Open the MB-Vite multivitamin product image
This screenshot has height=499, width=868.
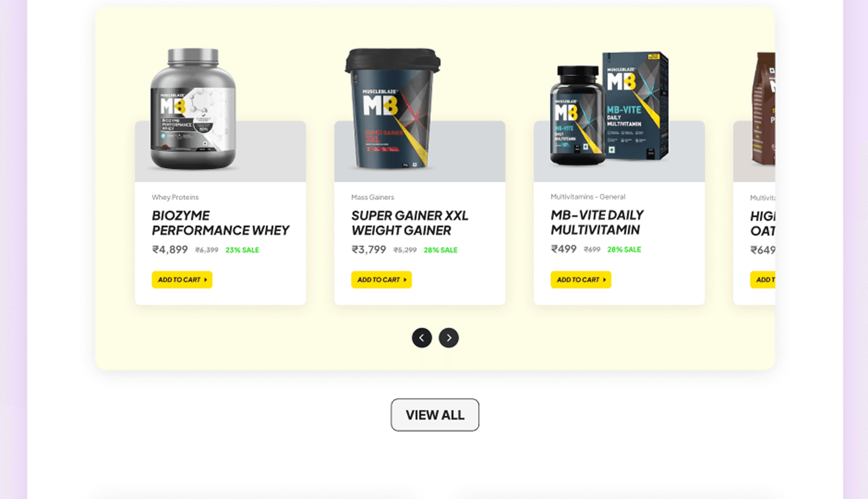click(x=609, y=109)
